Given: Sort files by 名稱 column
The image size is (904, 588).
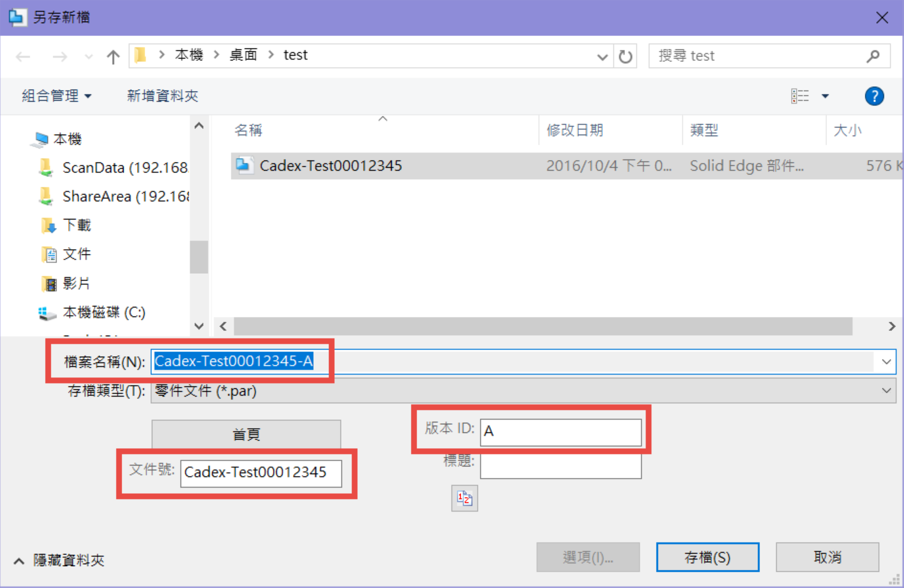Looking at the screenshot, I should [248, 130].
